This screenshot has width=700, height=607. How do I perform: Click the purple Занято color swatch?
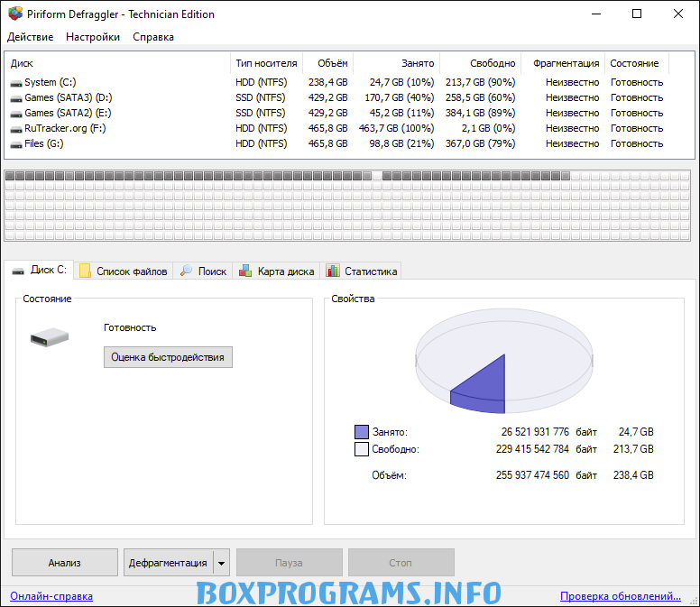point(362,432)
